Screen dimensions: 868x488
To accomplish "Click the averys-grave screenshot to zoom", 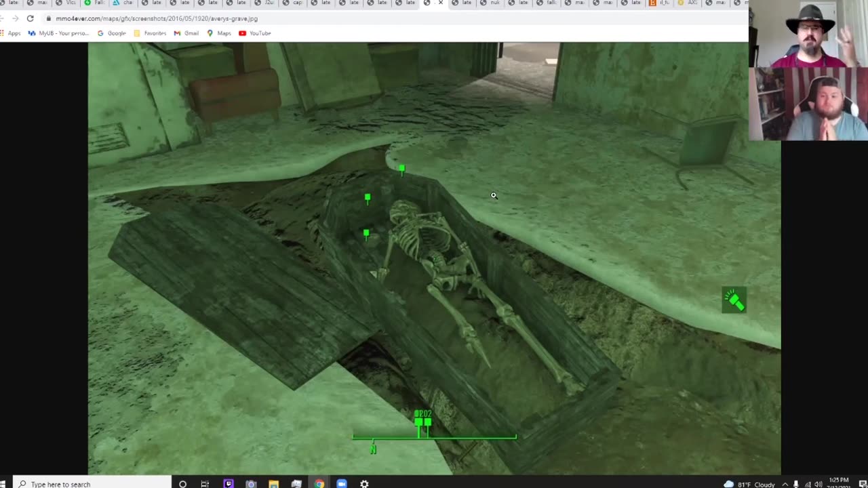I will point(434,258).
